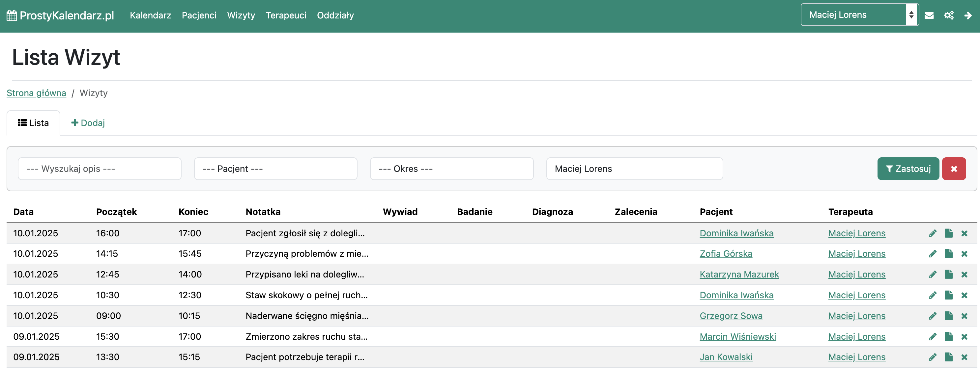
Task: Expand the Maciej Lorens user dropdown in navbar
Action: 859,15
